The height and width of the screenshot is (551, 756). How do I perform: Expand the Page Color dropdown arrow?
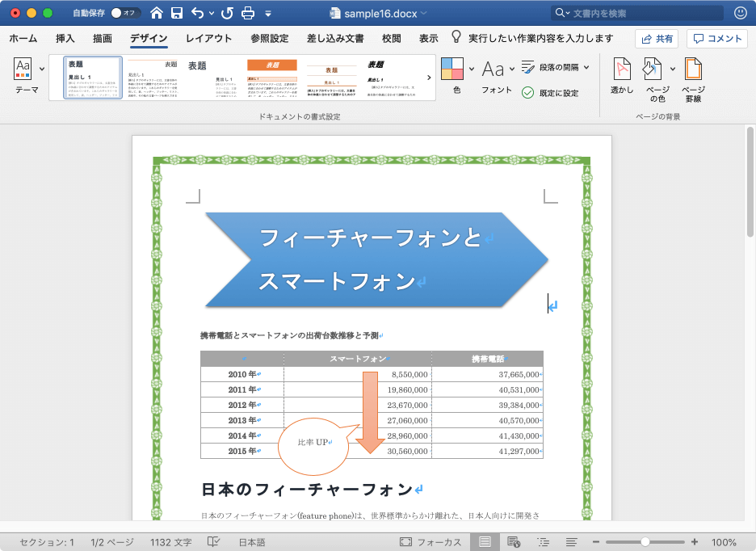[x=673, y=69]
